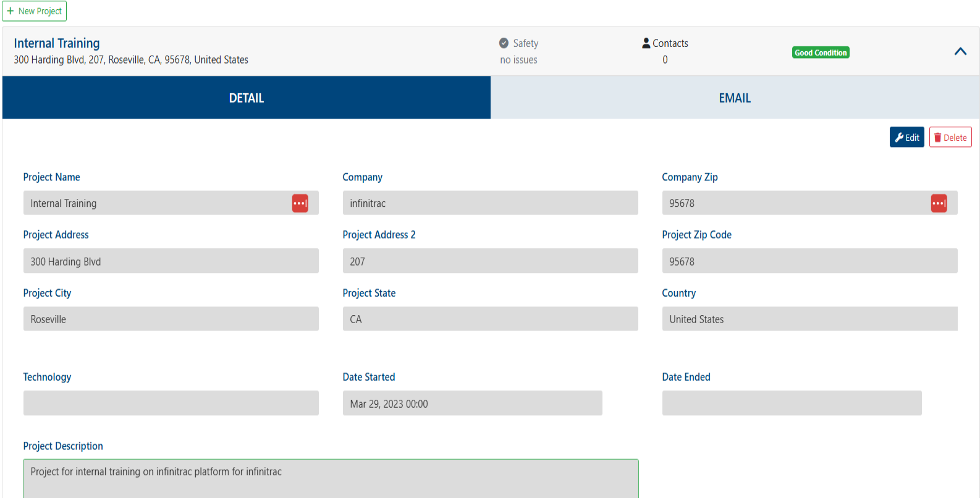Click the project address line in header
This screenshot has width=980, height=498.
point(131,60)
